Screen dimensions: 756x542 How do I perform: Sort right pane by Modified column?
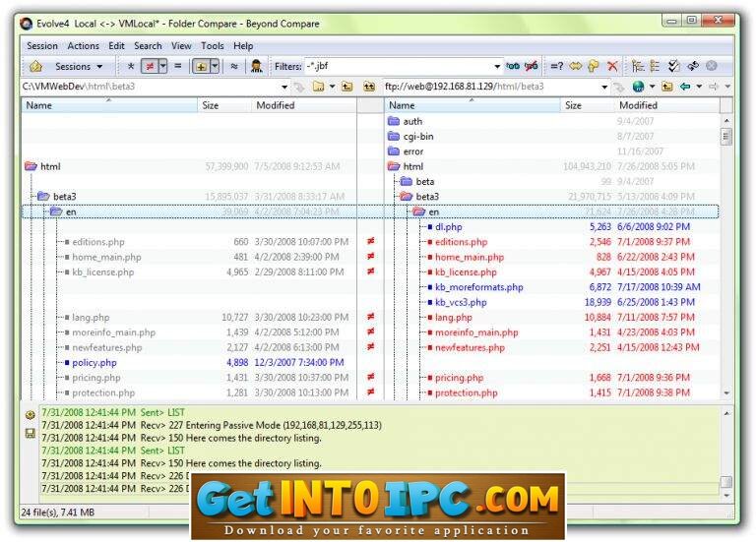tap(666, 105)
